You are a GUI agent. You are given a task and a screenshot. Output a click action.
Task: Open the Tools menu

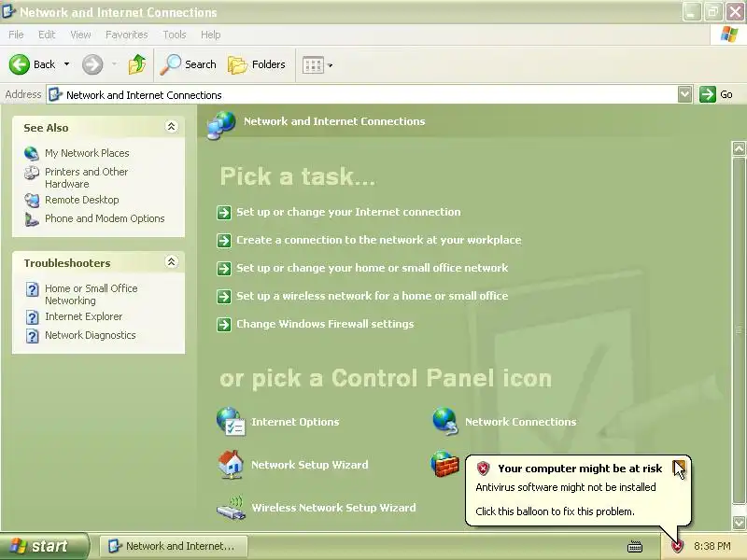(175, 35)
